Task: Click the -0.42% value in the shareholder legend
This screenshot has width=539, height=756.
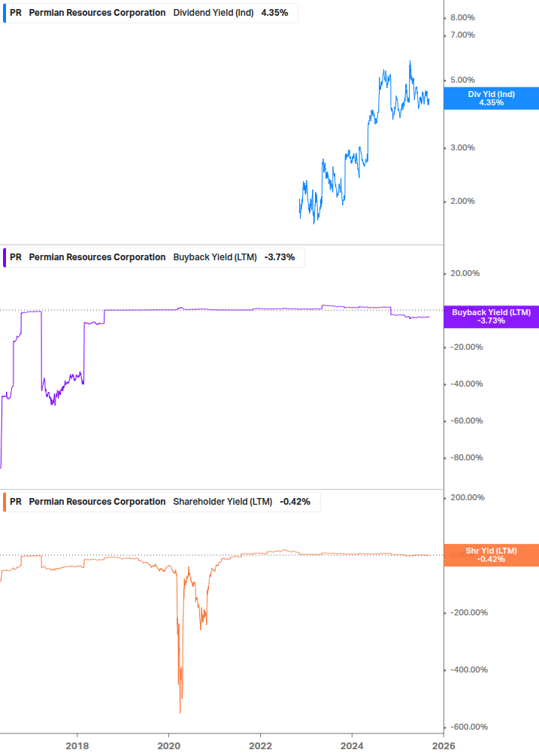Action: [x=295, y=502]
